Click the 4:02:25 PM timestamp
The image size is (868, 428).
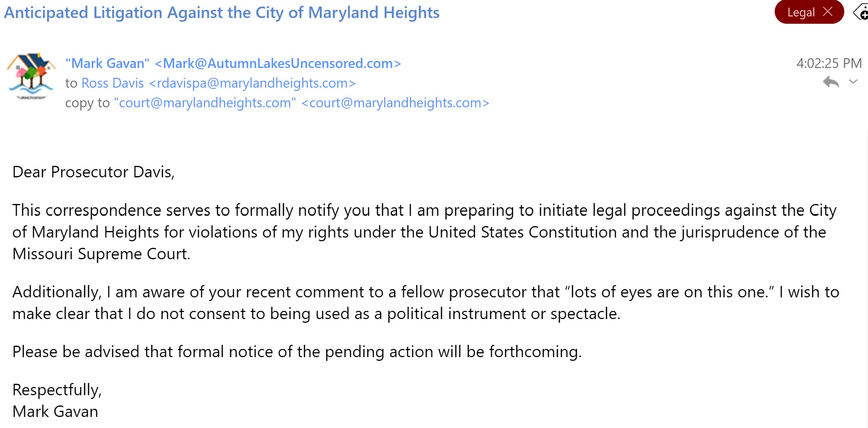pos(829,63)
